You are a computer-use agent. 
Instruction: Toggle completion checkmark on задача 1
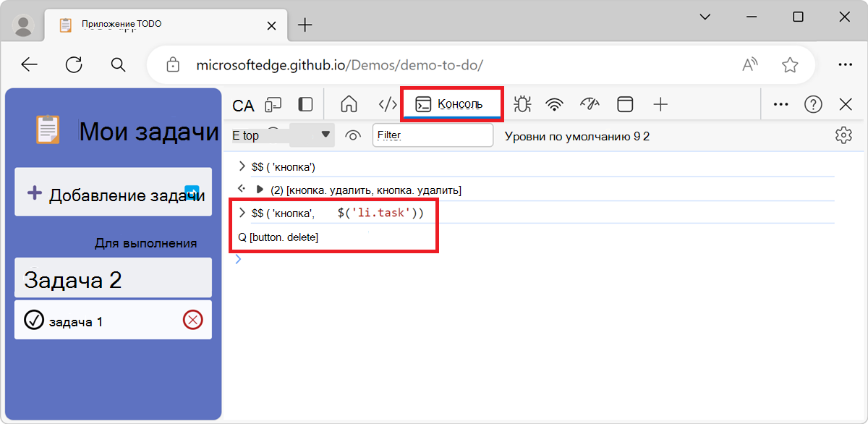34,319
